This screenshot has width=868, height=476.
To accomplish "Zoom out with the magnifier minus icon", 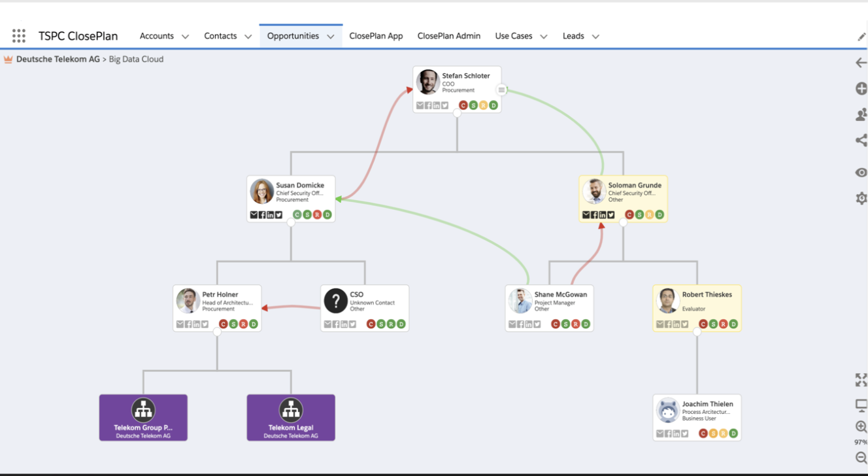I will click(x=861, y=458).
